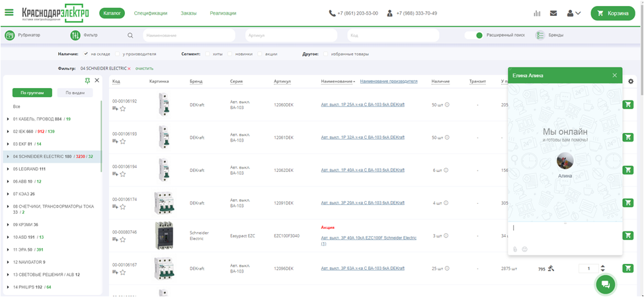This screenshot has height=297, width=644.
Task: Open table settings via the gear icon
Action: point(630,81)
